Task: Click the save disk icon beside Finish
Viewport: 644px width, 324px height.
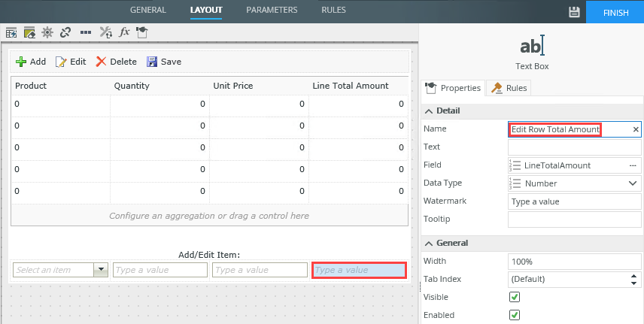Action: click(574, 12)
